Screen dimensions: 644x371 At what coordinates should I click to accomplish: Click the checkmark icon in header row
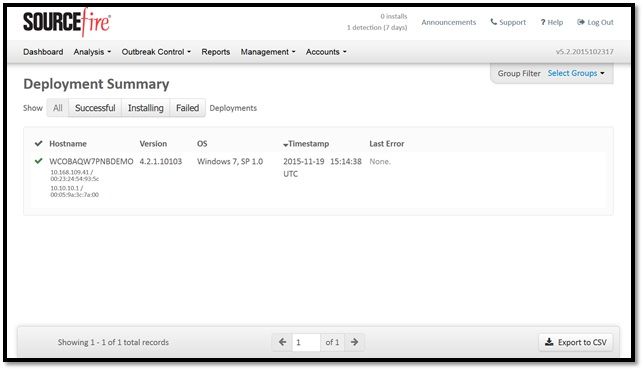tap(39, 143)
